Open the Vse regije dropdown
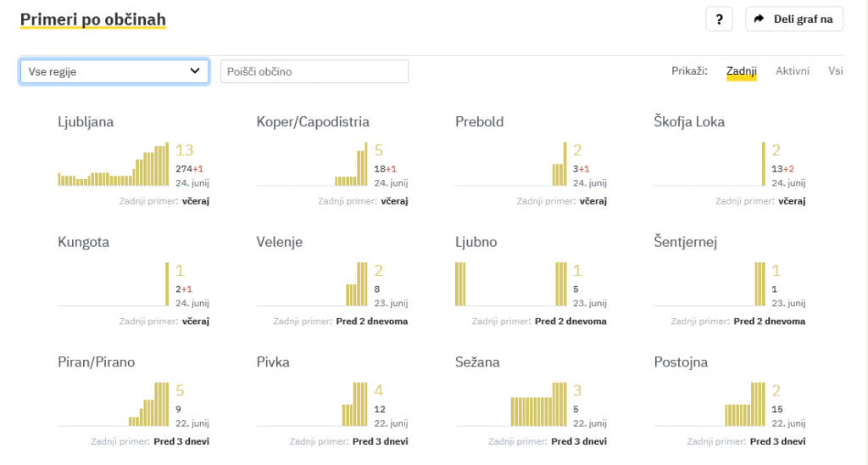The width and height of the screenshot is (868, 465). tap(114, 71)
